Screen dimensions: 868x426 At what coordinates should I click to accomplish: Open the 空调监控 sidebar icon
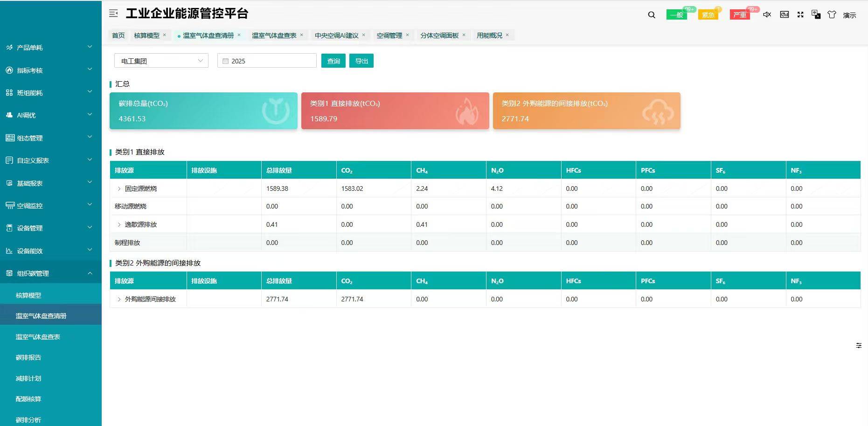[8, 205]
